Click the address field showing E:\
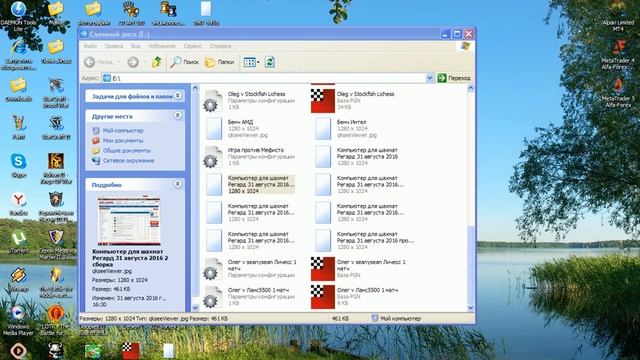This screenshot has height=360, width=640. point(264,78)
